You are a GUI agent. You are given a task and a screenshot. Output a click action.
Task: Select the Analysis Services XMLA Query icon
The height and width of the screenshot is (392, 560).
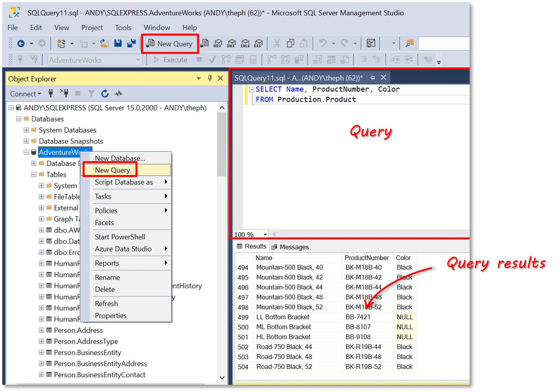click(x=244, y=43)
